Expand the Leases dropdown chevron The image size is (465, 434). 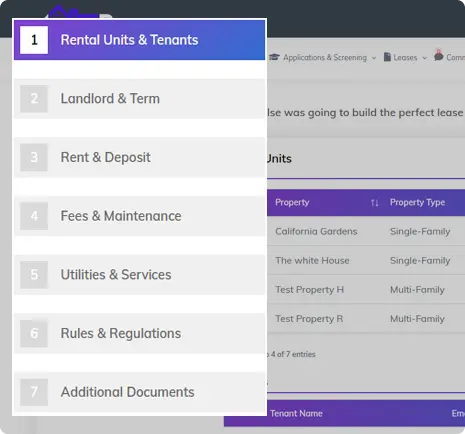tap(424, 58)
